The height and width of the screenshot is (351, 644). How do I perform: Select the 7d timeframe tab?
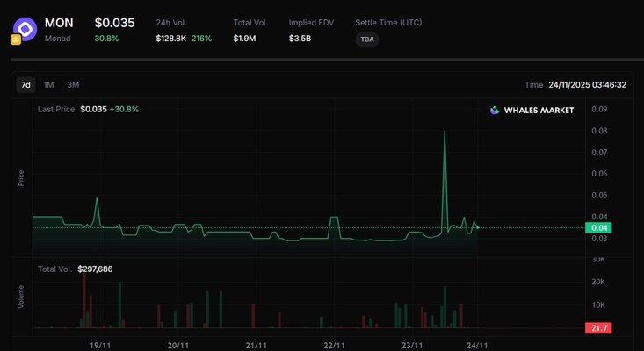[x=25, y=85]
